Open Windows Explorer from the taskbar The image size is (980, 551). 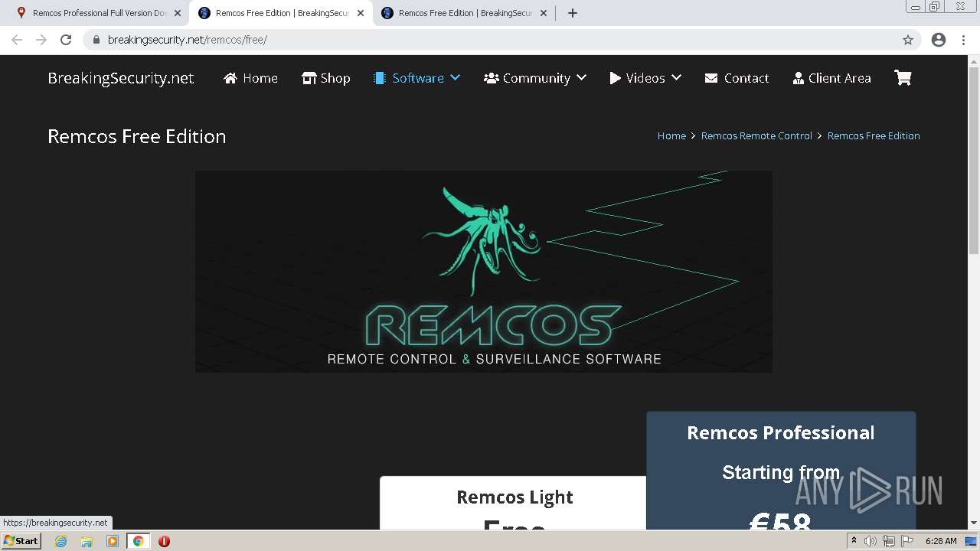tap(87, 541)
